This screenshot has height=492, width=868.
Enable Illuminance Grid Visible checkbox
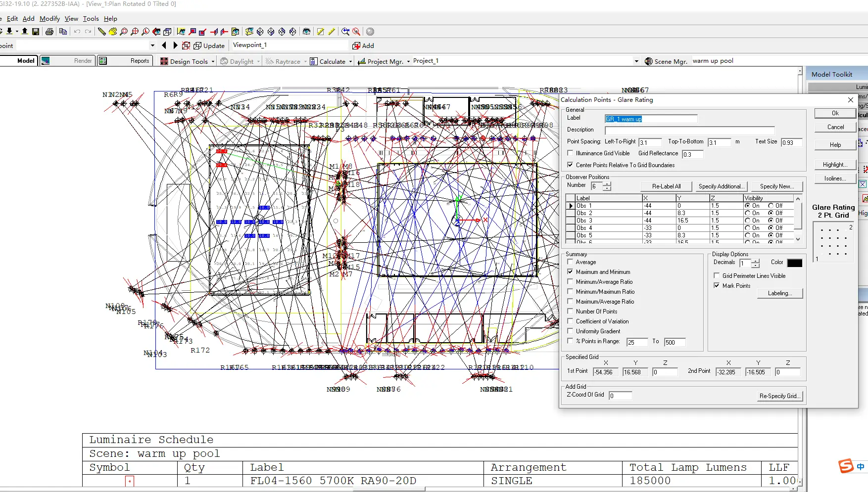click(570, 153)
